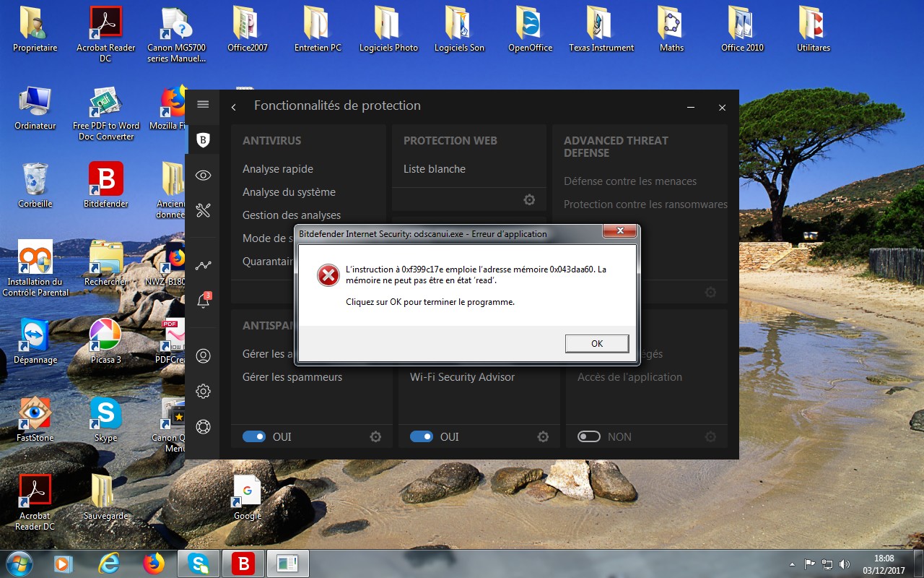Select the Free PDF to Word Doc Converter icon

coord(106,113)
